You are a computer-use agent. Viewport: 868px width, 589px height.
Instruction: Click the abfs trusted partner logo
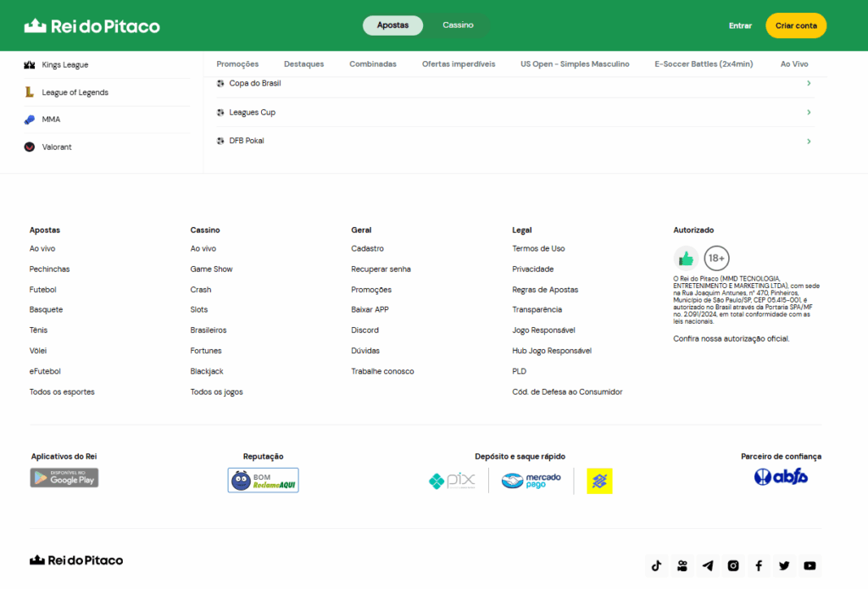781,476
